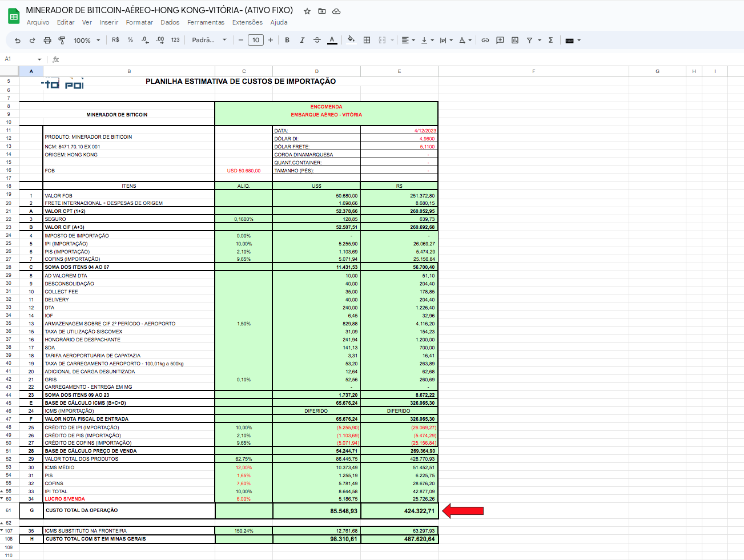The width and height of the screenshot is (744, 560).
Task: Undo the last action
Action: click(x=18, y=41)
